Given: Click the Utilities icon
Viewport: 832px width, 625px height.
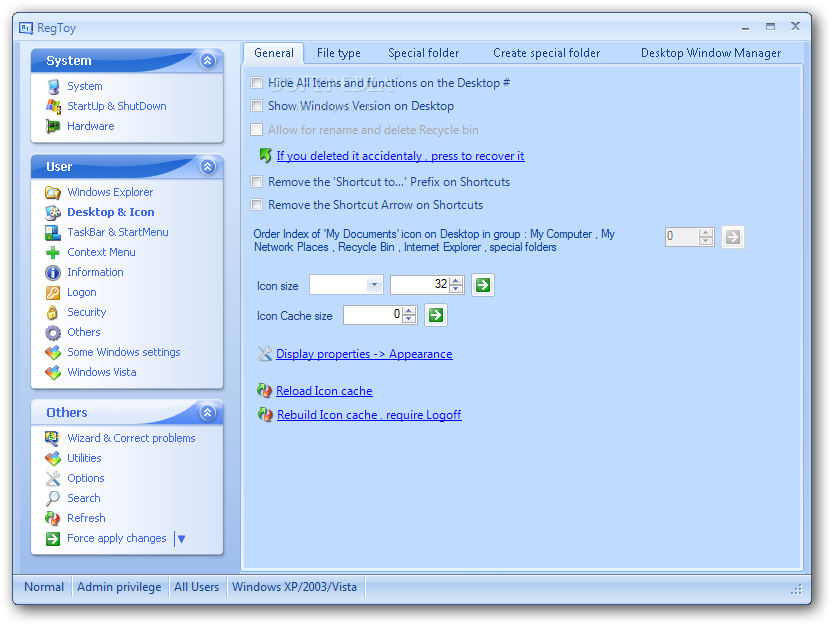Looking at the screenshot, I should (x=53, y=458).
